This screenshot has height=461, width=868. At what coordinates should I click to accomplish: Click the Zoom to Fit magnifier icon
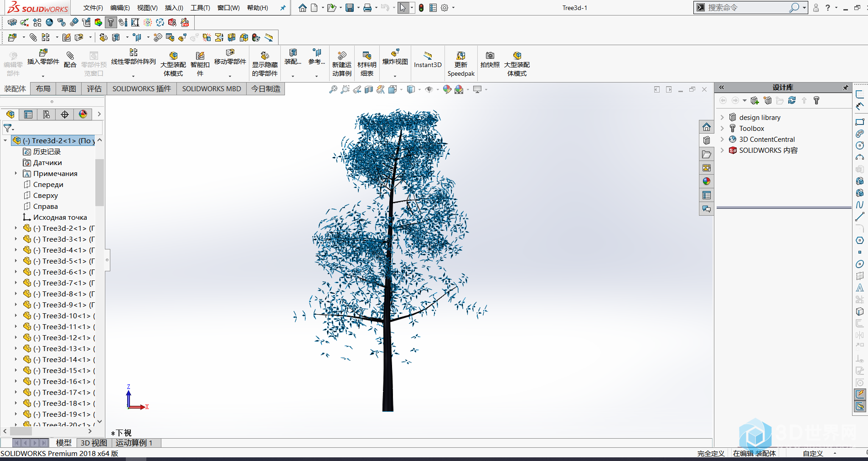(x=333, y=89)
